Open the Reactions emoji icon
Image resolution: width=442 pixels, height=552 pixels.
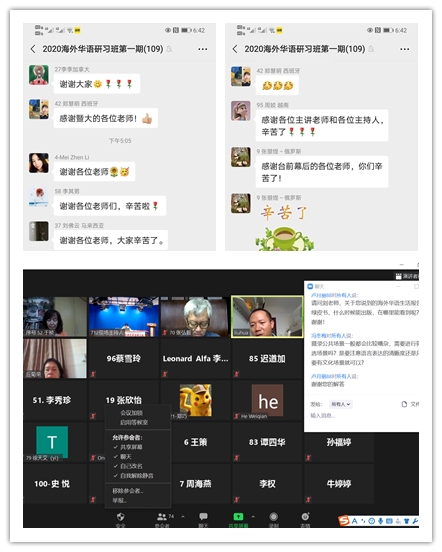(305, 516)
